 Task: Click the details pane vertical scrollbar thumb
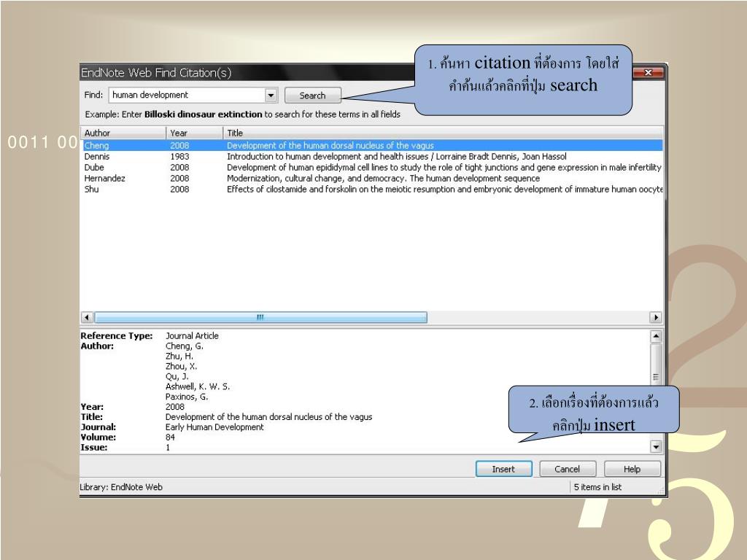[656, 365]
